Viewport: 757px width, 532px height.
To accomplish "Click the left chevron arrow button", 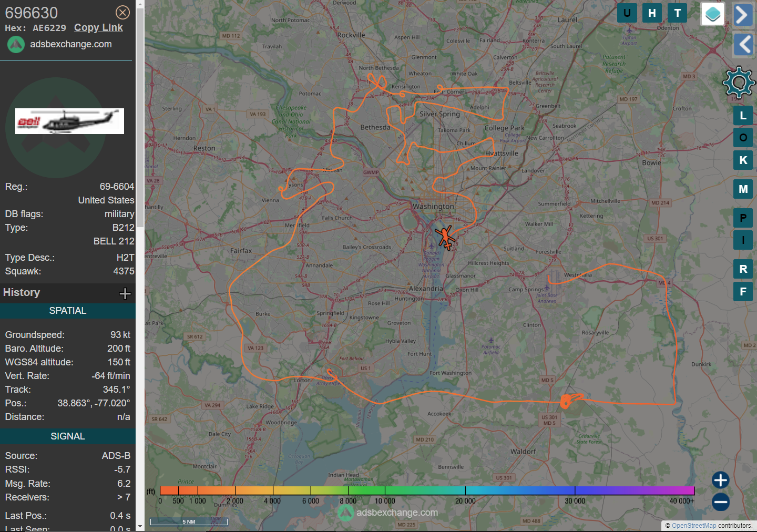I will [x=743, y=45].
